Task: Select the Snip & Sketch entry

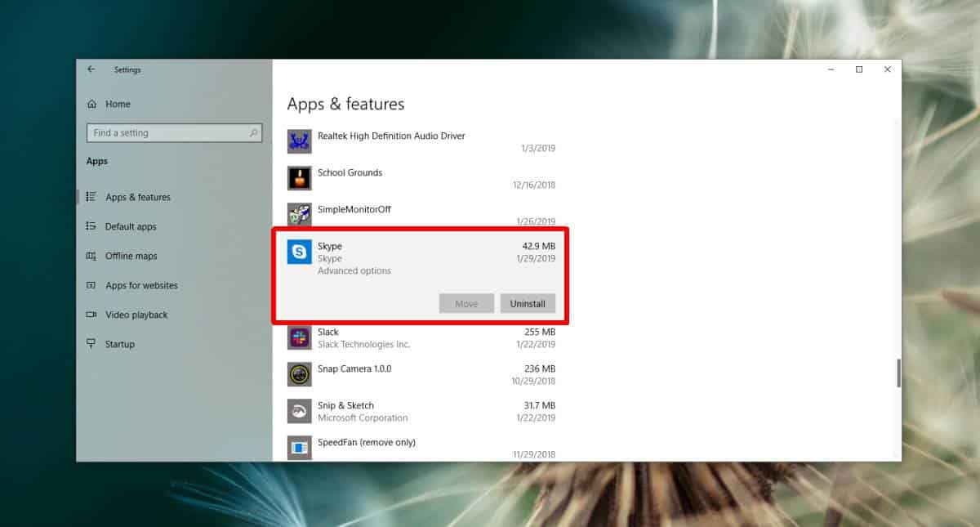Action: (x=422, y=411)
